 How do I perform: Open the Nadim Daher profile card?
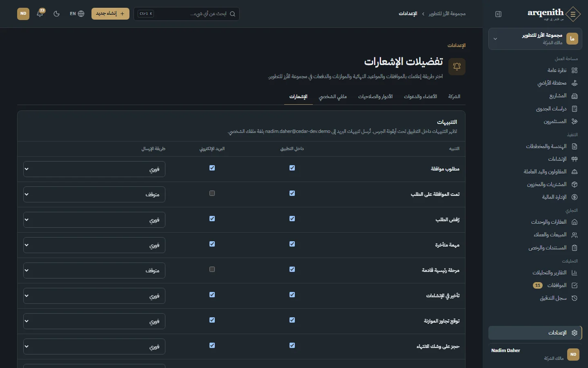(535, 354)
